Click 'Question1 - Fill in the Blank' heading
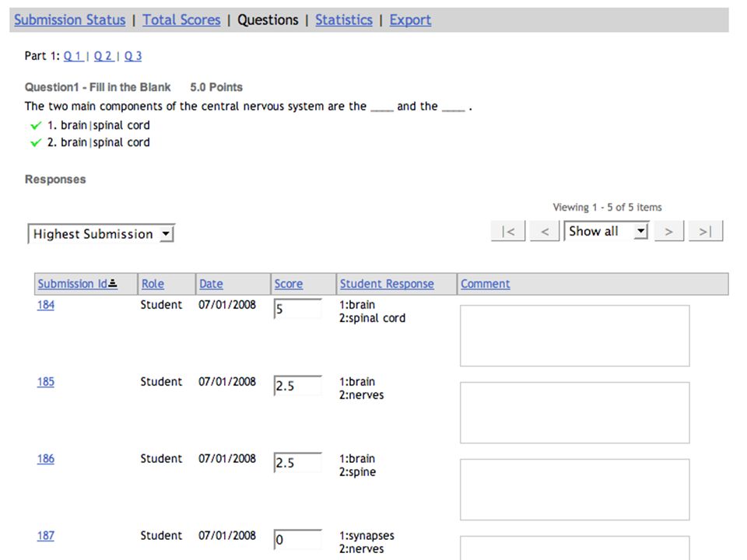The height and width of the screenshot is (560, 747). point(98,87)
